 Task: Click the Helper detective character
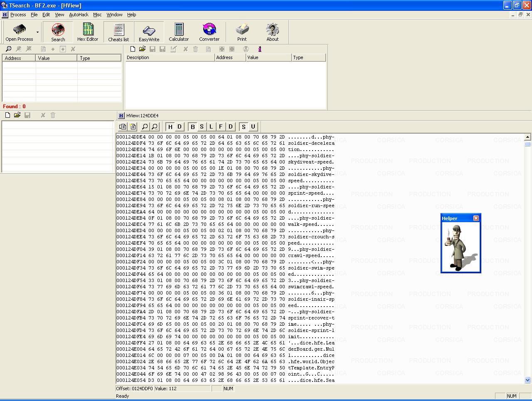tap(460, 248)
